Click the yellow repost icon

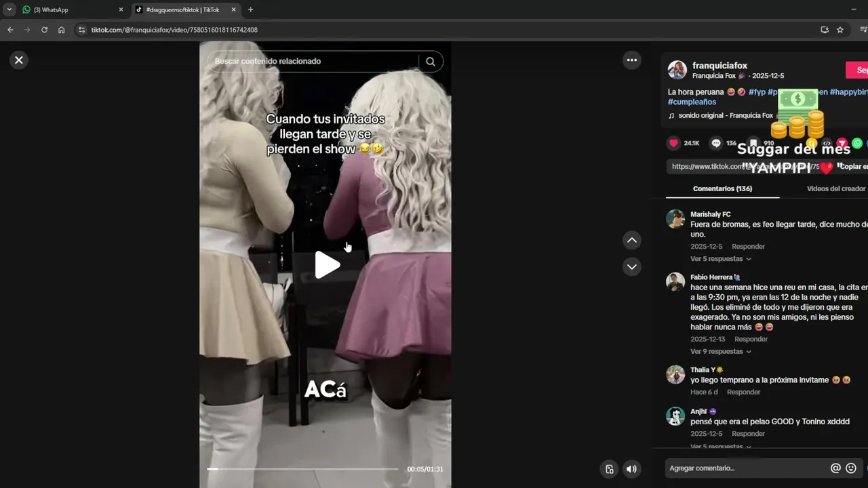point(811,143)
